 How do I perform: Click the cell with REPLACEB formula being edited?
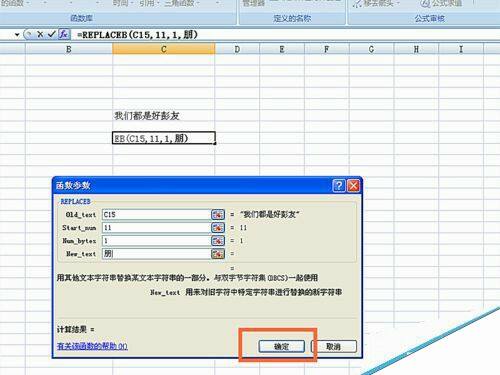[164, 138]
